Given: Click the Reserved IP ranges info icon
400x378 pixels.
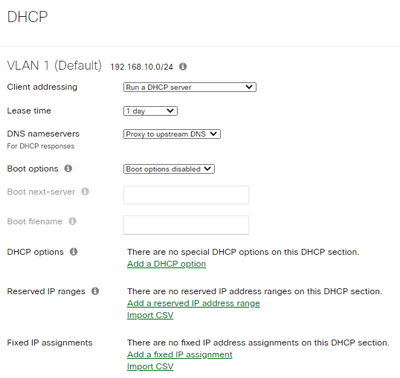Looking at the screenshot, I should pyautogui.click(x=95, y=291).
